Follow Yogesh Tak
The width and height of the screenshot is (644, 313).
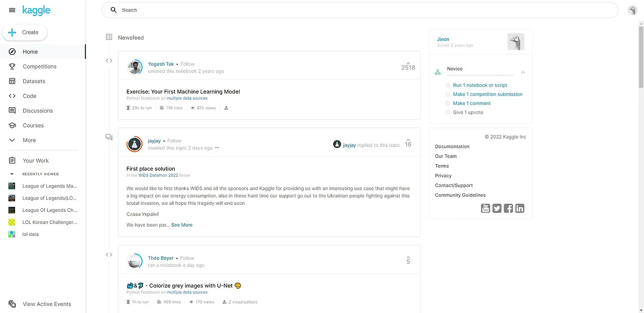pos(188,64)
